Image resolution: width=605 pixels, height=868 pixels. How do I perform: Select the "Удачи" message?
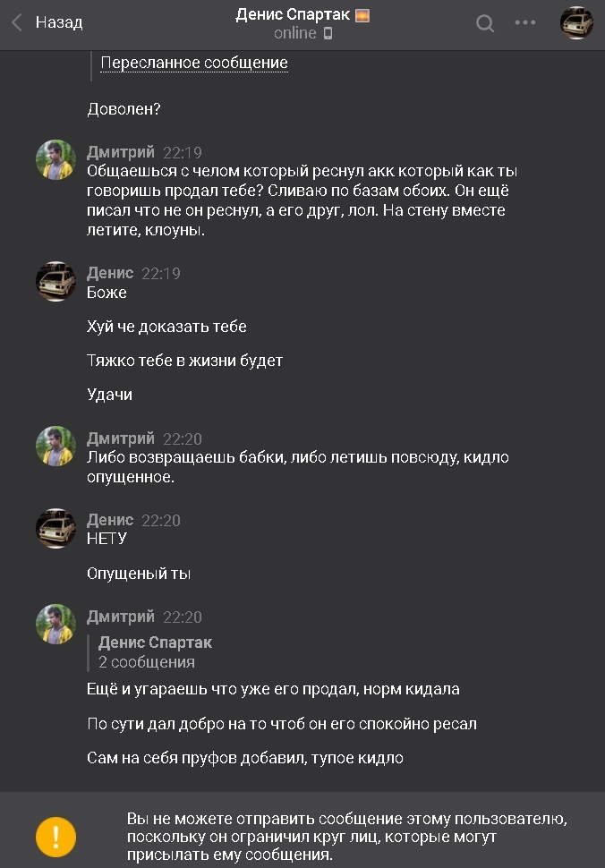[109, 395]
